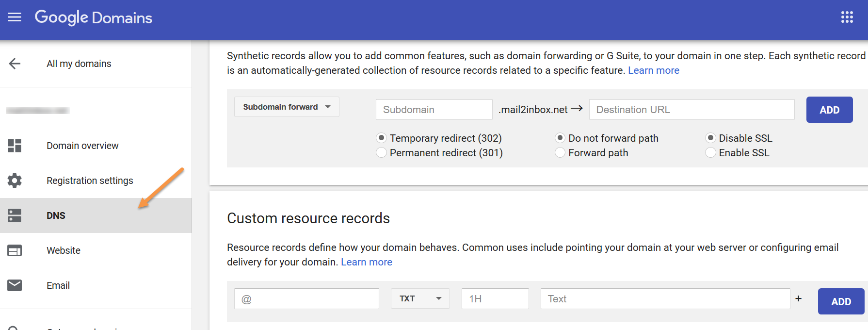The height and width of the screenshot is (330, 868).
Task: Focus the Subdomain input field
Action: tap(434, 109)
